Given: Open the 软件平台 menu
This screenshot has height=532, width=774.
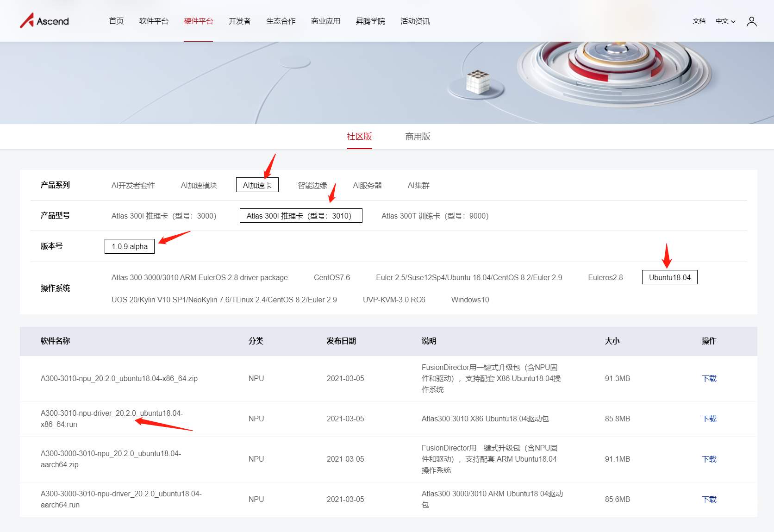Looking at the screenshot, I should click(154, 21).
